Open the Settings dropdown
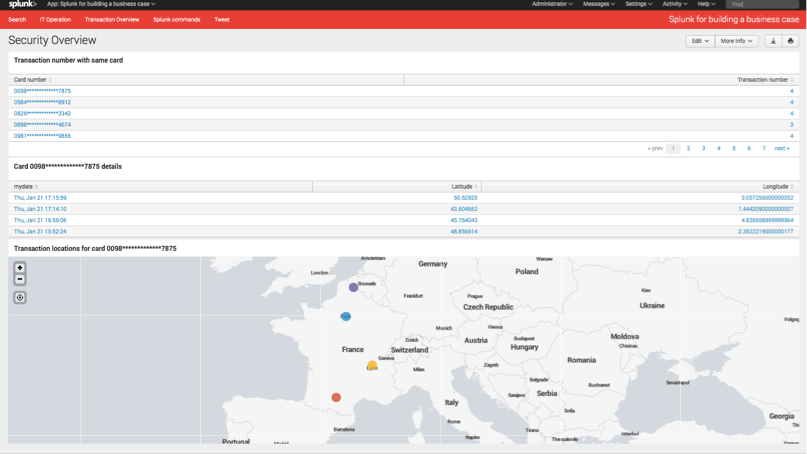The height and width of the screenshot is (454, 807). tap(639, 4)
